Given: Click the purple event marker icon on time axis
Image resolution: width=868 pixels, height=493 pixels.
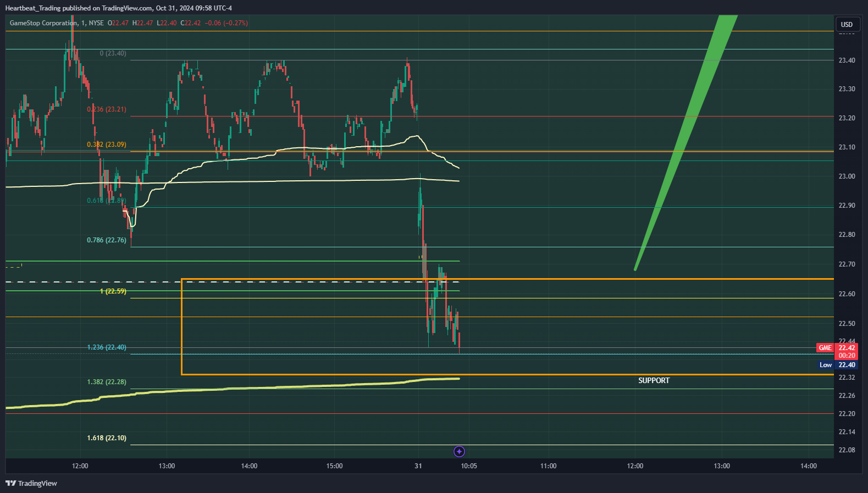Looking at the screenshot, I should point(459,451).
